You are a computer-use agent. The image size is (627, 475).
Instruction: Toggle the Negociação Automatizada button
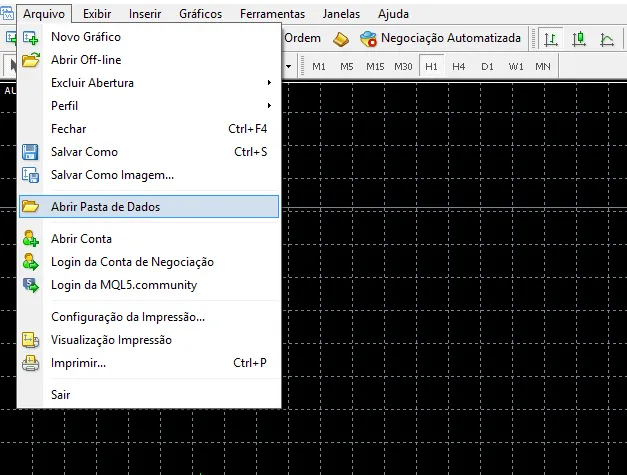[440, 39]
